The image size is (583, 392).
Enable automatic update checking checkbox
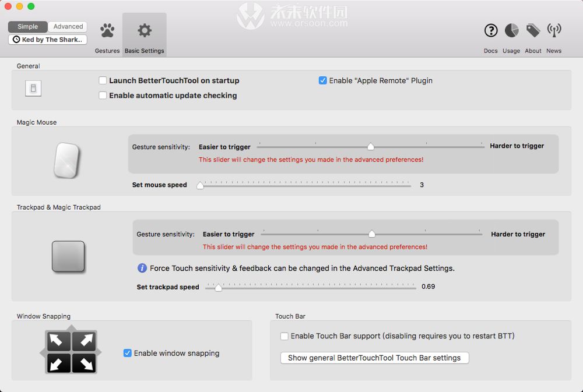pyautogui.click(x=103, y=95)
